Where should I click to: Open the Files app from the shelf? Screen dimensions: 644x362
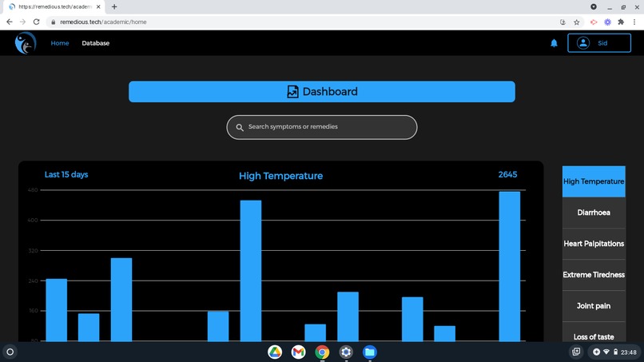pyautogui.click(x=369, y=352)
